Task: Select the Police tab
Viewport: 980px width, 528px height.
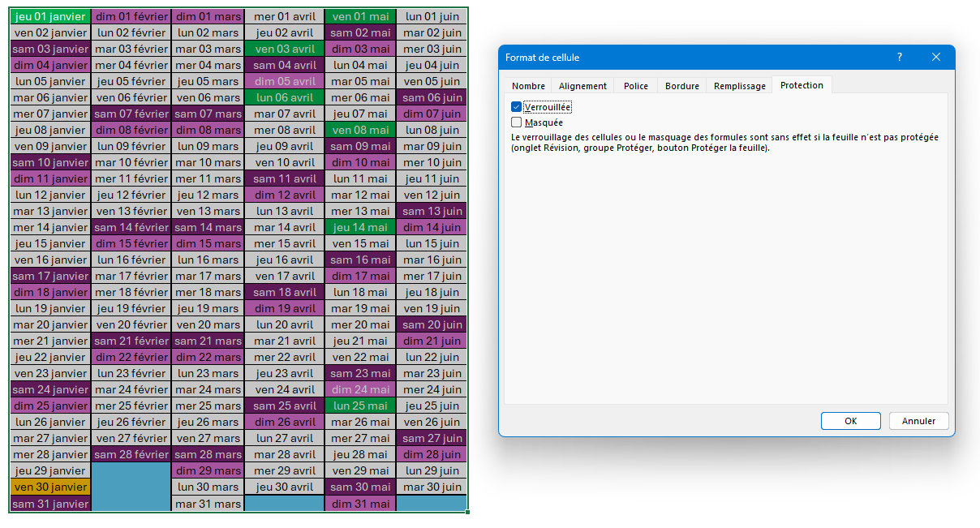Action: (636, 86)
